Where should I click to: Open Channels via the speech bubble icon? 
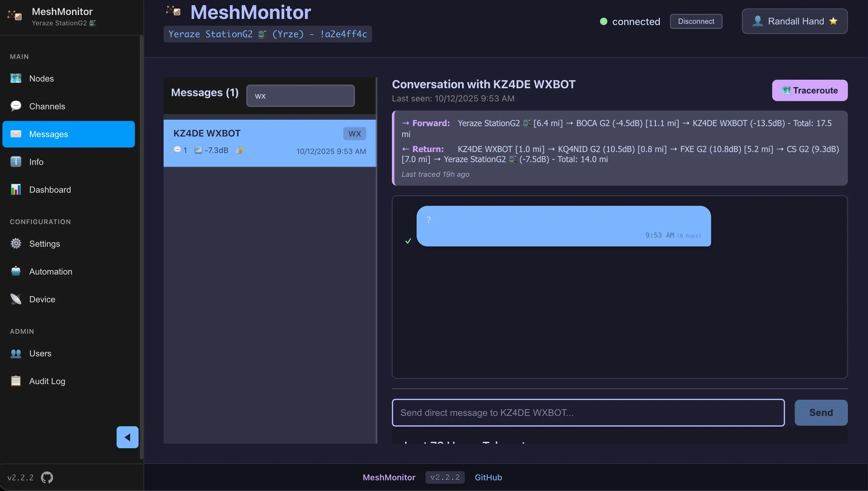pos(16,106)
